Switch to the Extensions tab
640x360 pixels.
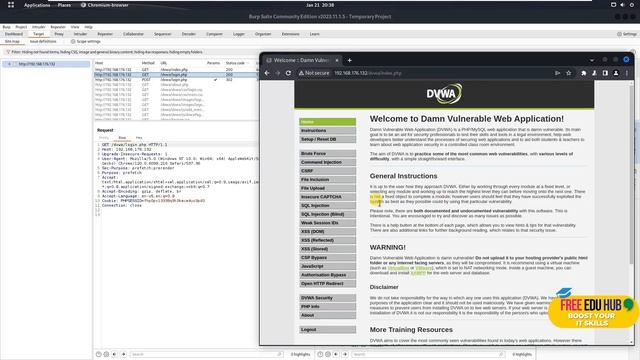[291, 34]
